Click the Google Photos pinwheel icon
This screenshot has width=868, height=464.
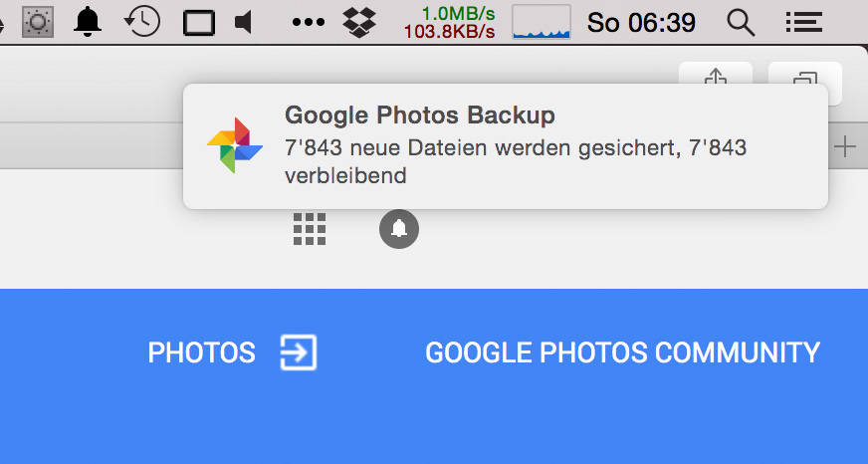point(235,145)
